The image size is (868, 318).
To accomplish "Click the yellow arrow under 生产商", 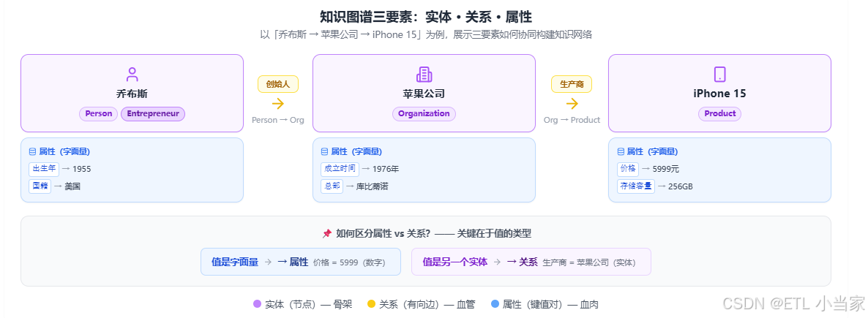I will click(x=572, y=103).
